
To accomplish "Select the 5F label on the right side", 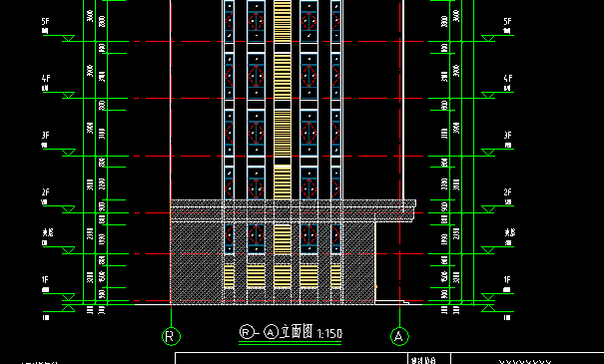I will point(508,22).
